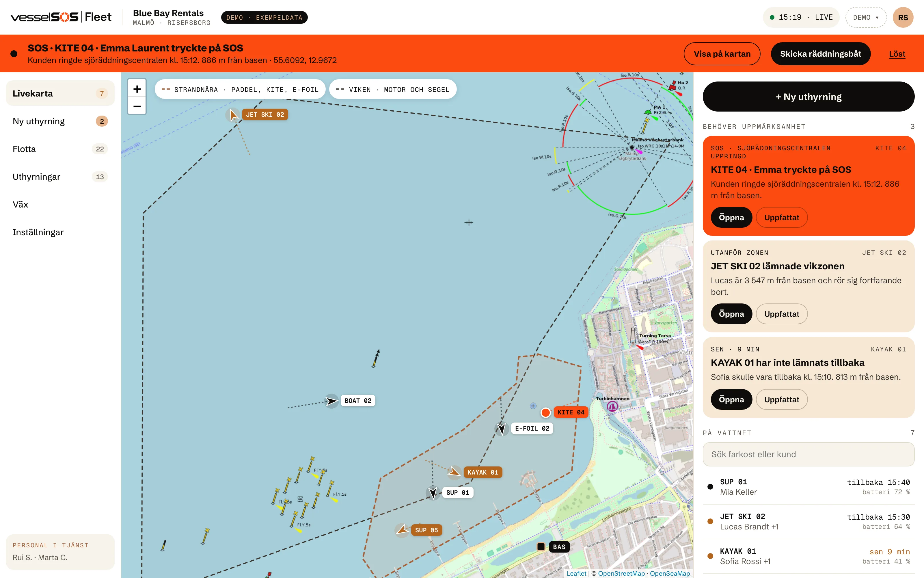Select KAYAK 01 Sofia Rossi row
Screen dimensions: 924x578
[x=809, y=556]
